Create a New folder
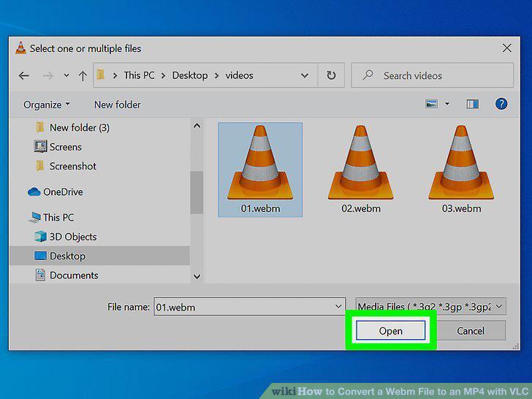The image size is (532, 399). tap(118, 104)
